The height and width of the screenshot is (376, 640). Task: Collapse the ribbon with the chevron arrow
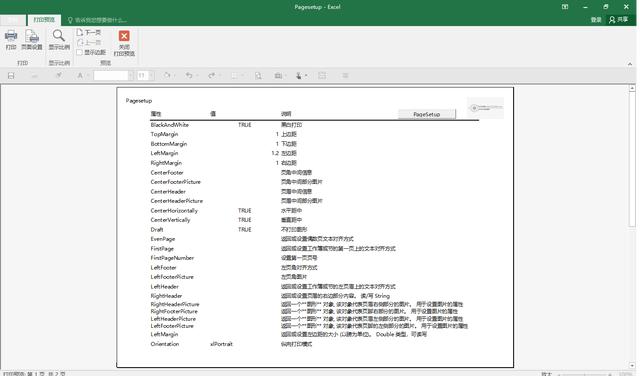pos(630,64)
